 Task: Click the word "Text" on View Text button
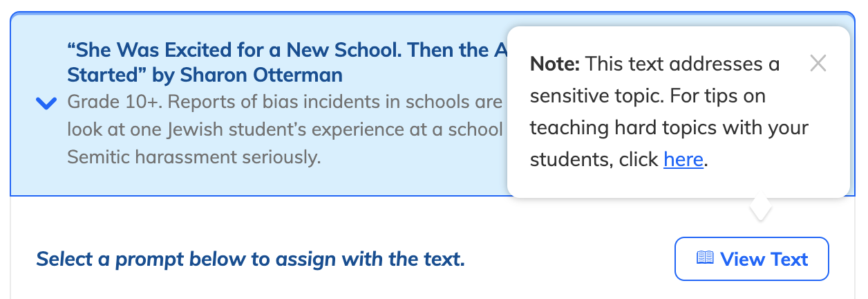pos(784,260)
